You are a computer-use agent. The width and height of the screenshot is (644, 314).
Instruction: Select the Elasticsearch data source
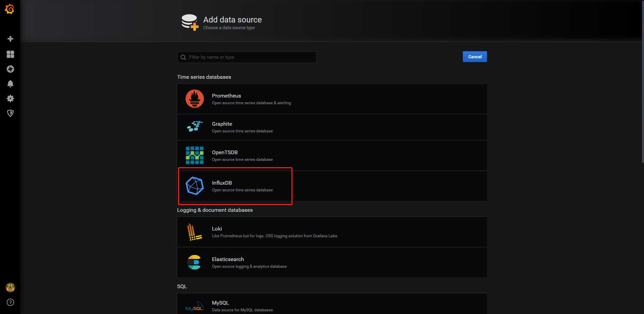(x=332, y=262)
